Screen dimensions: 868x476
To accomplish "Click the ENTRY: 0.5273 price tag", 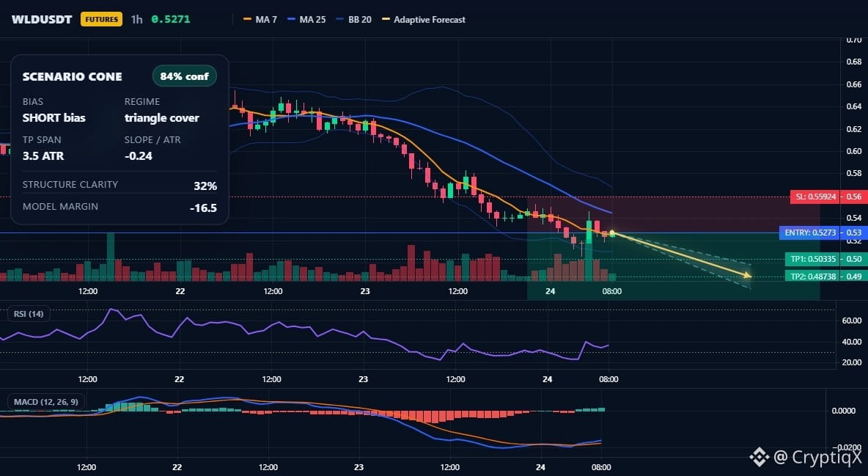I will click(x=810, y=232).
